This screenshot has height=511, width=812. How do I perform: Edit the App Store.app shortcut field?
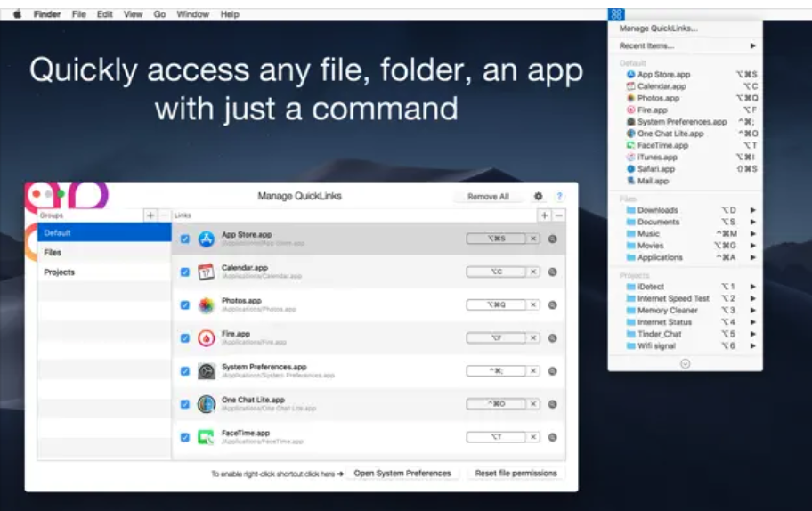click(x=496, y=239)
